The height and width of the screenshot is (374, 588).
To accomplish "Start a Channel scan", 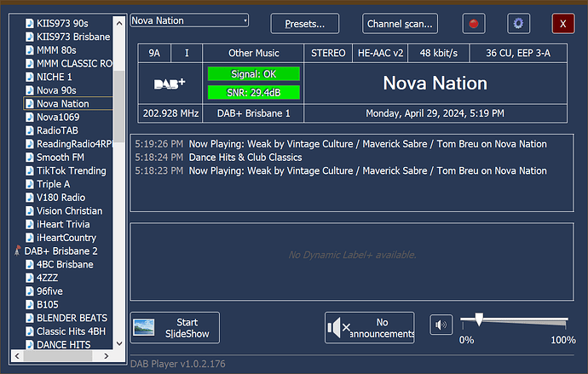I will click(x=400, y=24).
